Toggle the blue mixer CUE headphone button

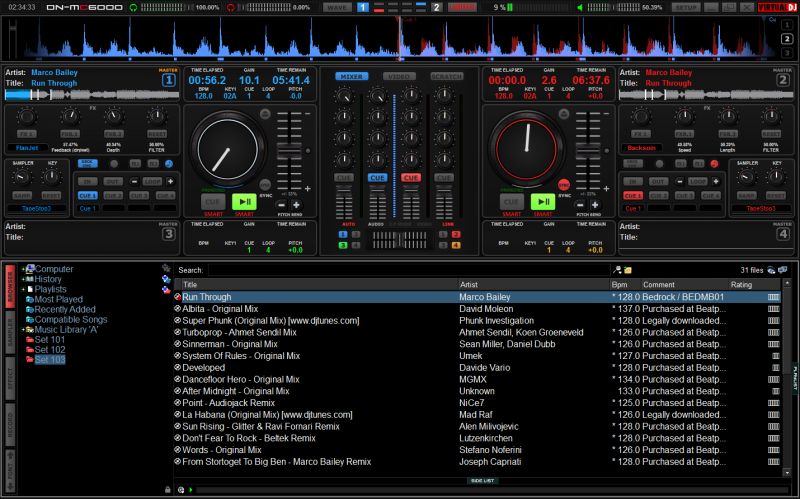pos(377,178)
